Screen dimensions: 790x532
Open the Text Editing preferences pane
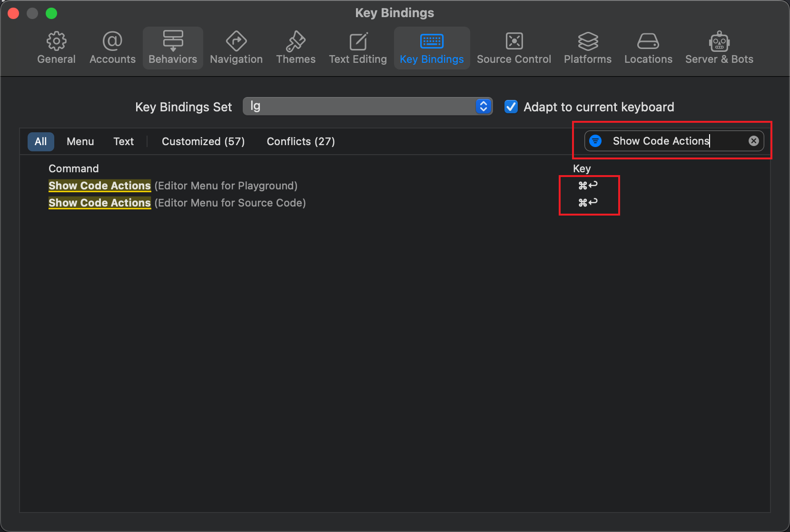point(358,48)
